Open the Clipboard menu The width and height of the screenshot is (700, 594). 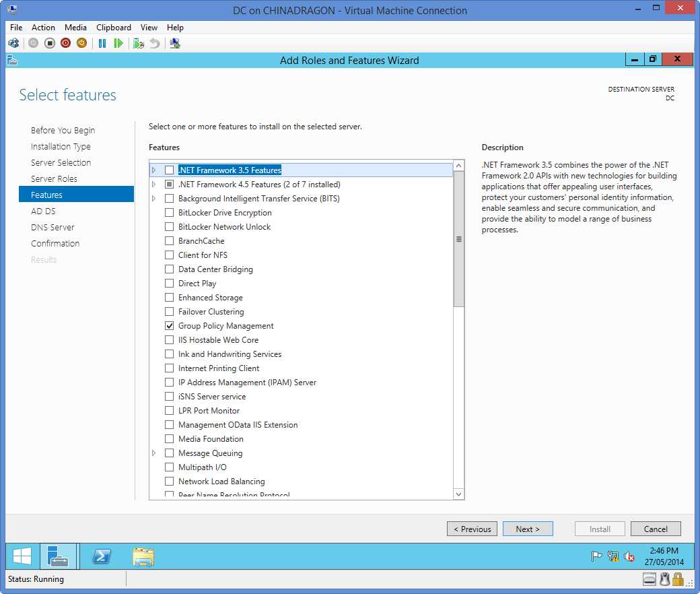(x=114, y=27)
